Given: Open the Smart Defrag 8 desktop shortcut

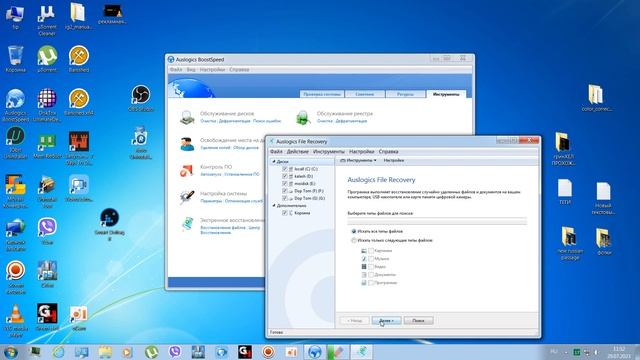Looking at the screenshot, I should point(109,224).
